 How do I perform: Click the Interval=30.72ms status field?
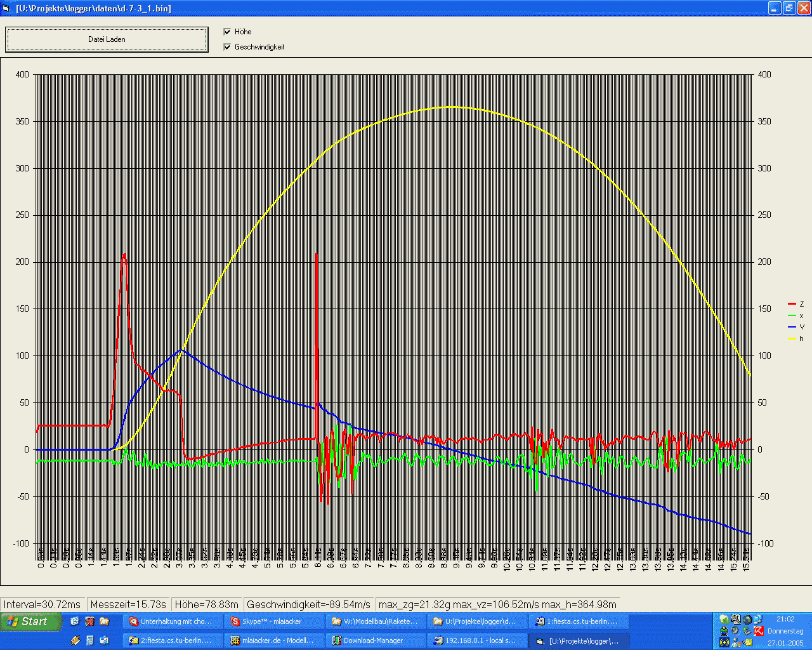click(x=43, y=605)
